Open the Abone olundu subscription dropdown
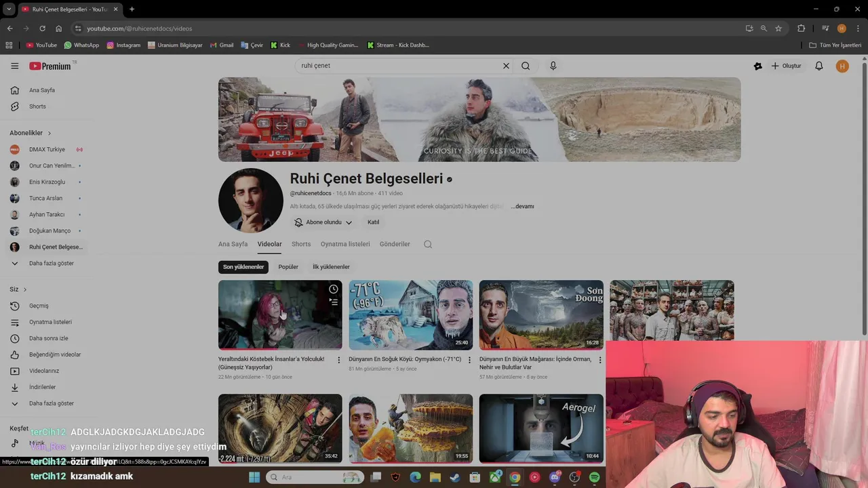 click(x=323, y=222)
